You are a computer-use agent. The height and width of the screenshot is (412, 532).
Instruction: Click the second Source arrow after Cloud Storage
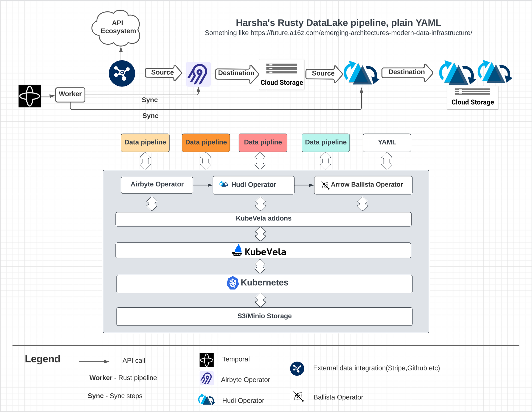click(324, 74)
